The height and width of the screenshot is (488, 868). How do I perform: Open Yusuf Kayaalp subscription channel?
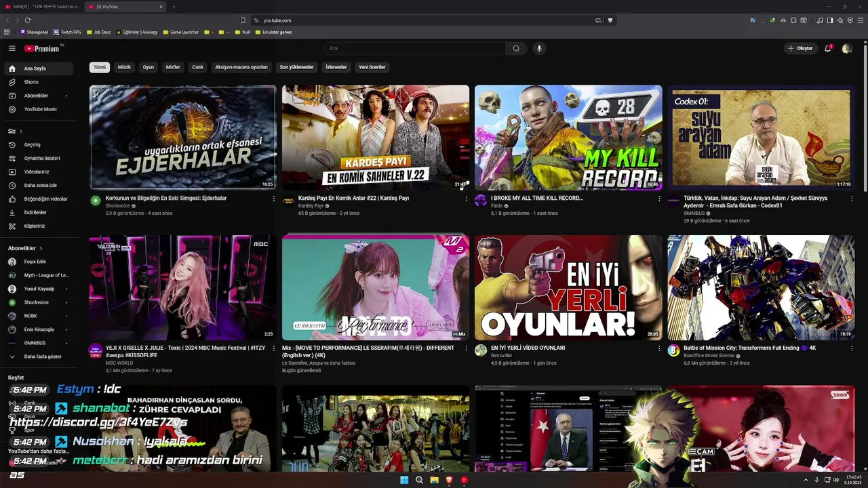[38, 289]
